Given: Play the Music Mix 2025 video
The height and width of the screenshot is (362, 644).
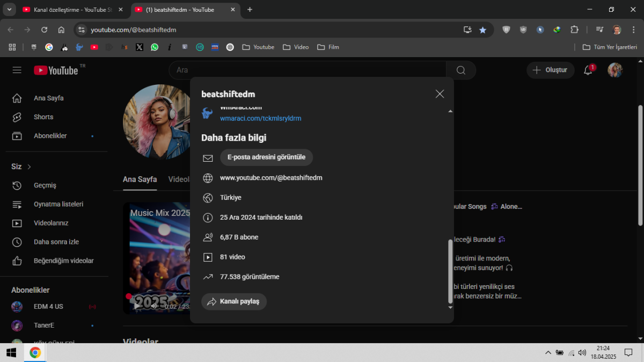Looking at the screenshot, I should tap(137, 306).
